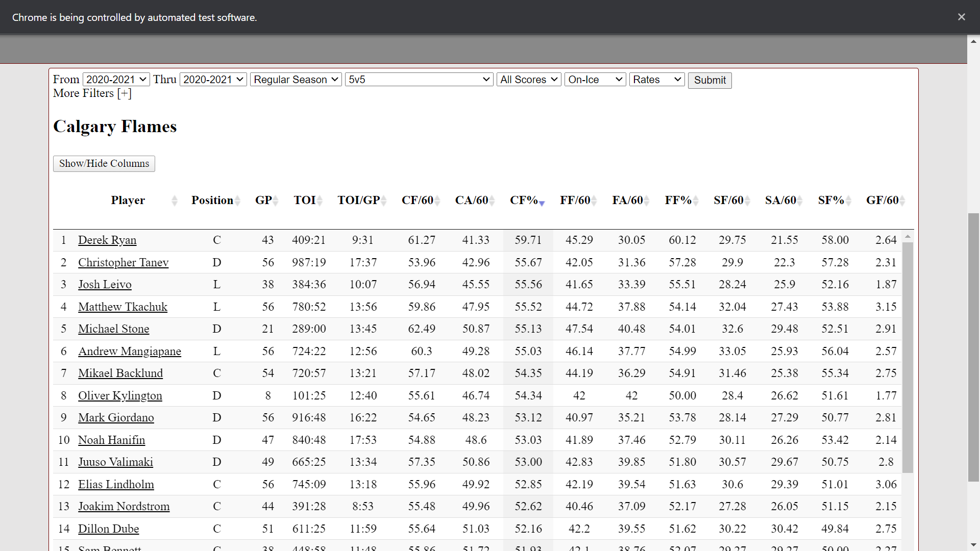
Task: Select Dillon Dube's SF% value 49.84
Action: tap(835, 529)
